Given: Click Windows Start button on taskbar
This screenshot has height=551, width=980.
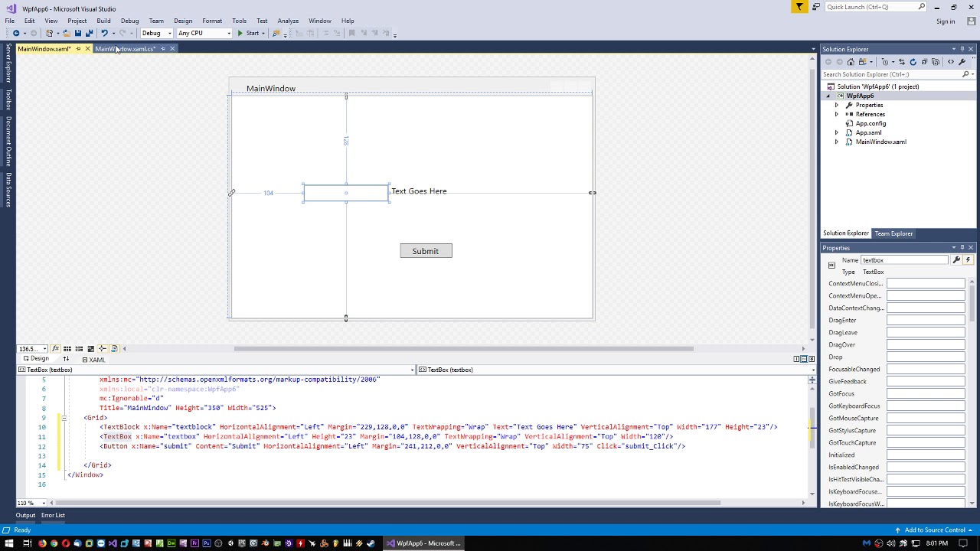Looking at the screenshot, I should tap(9, 543).
